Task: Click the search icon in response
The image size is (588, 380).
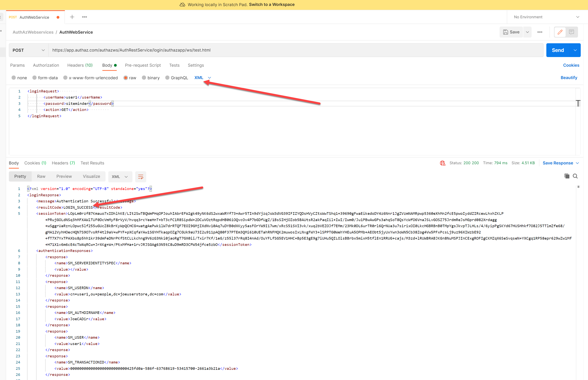Action: coord(575,176)
